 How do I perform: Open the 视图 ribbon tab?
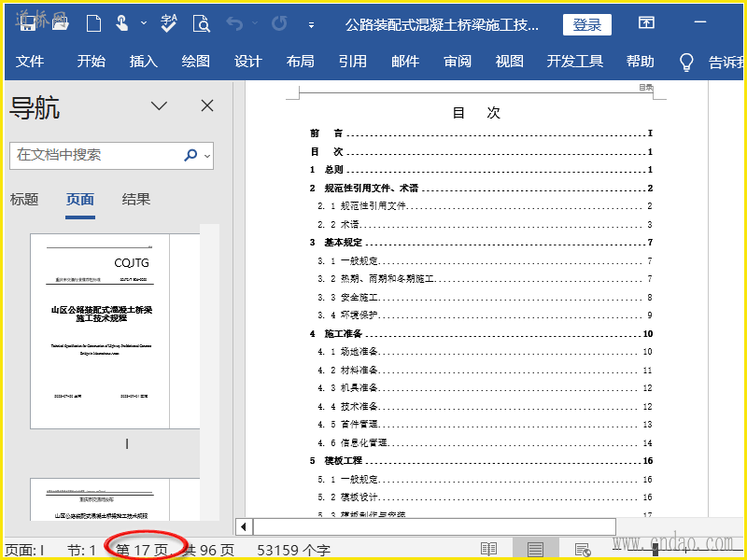509,62
